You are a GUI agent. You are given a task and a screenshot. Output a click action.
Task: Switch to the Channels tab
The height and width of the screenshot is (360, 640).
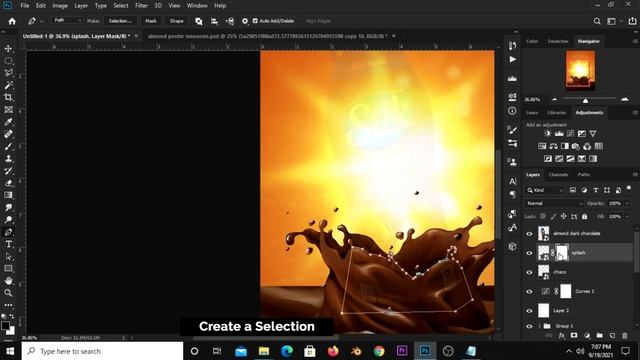coord(558,175)
